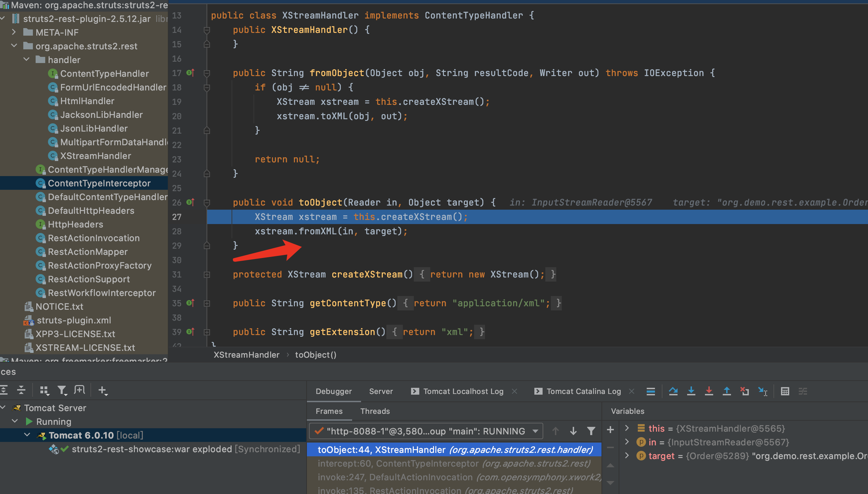Select toObject:44 XStreamHandler frame
The image size is (868, 494).
click(x=454, y=449)
